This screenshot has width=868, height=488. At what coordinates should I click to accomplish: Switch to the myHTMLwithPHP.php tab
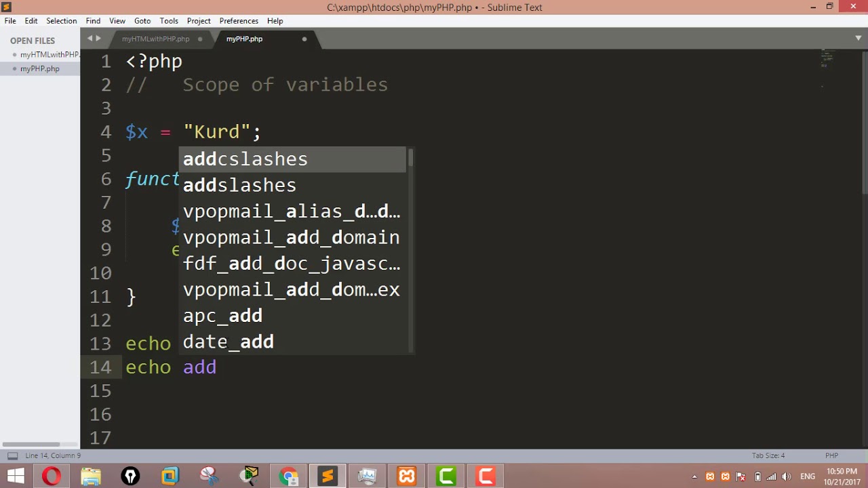point(155,39)
